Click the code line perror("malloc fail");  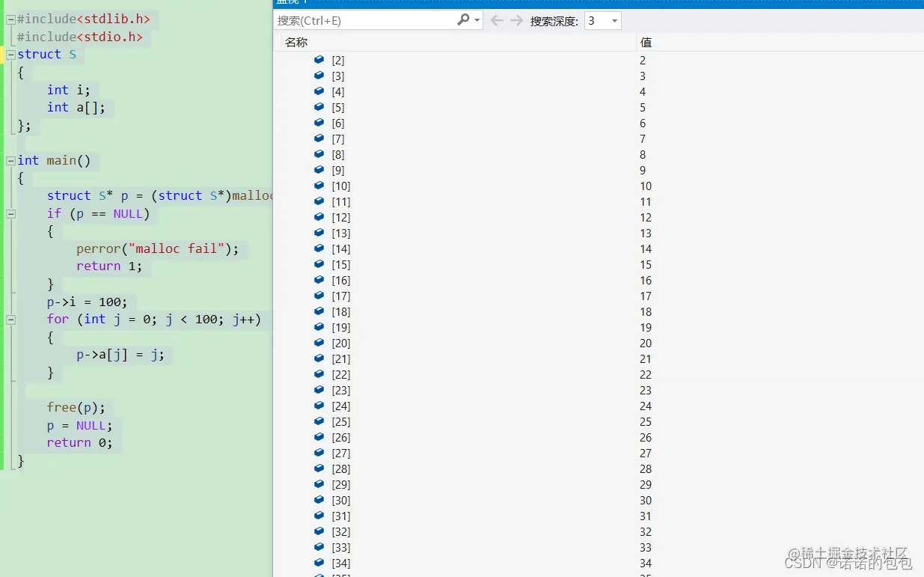[158, 249]
